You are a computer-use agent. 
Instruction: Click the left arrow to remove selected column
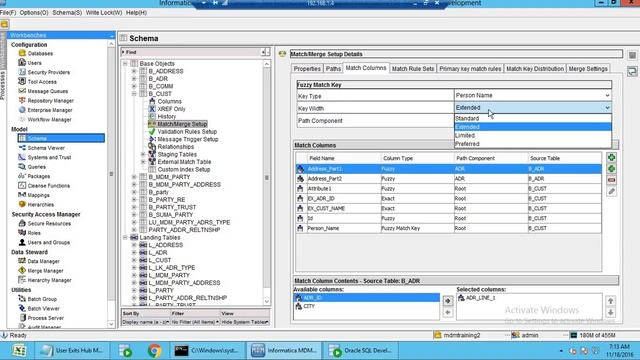(448, 312)
